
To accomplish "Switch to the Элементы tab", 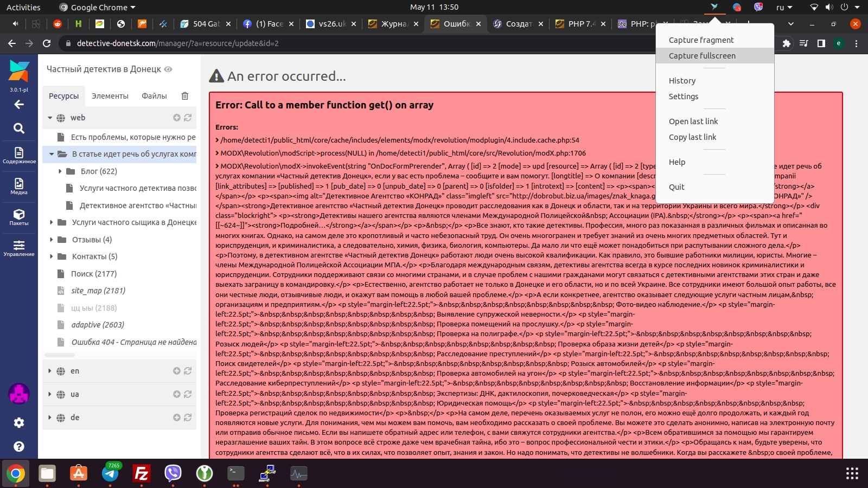I will tap(110, 96).
